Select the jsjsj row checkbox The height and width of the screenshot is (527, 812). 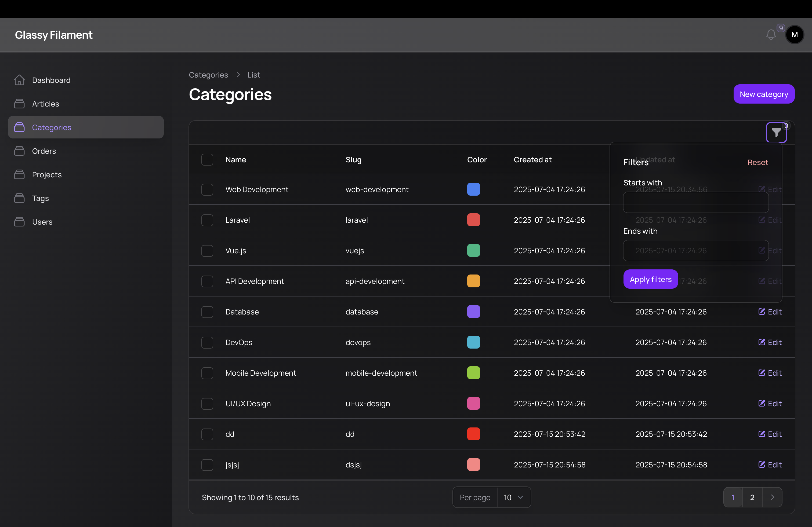[207, 465]
